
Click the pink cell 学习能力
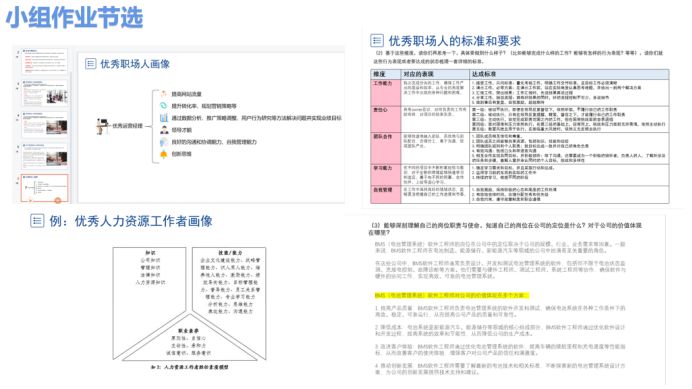point(386,175)
